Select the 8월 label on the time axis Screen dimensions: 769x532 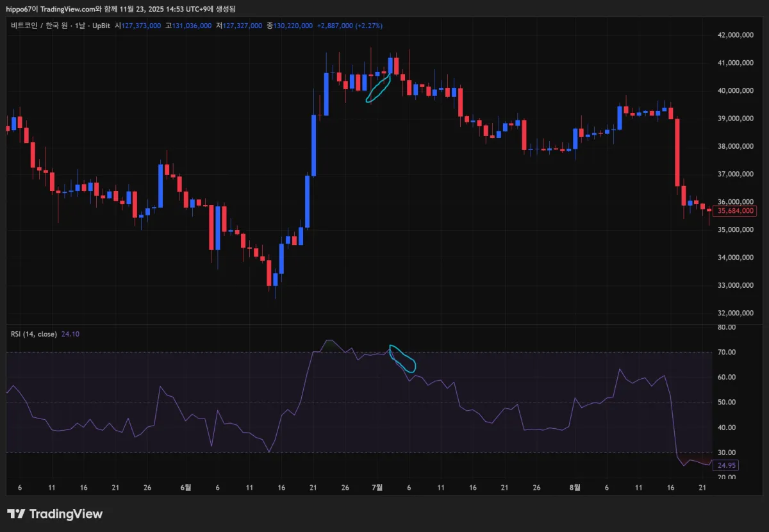574,488
